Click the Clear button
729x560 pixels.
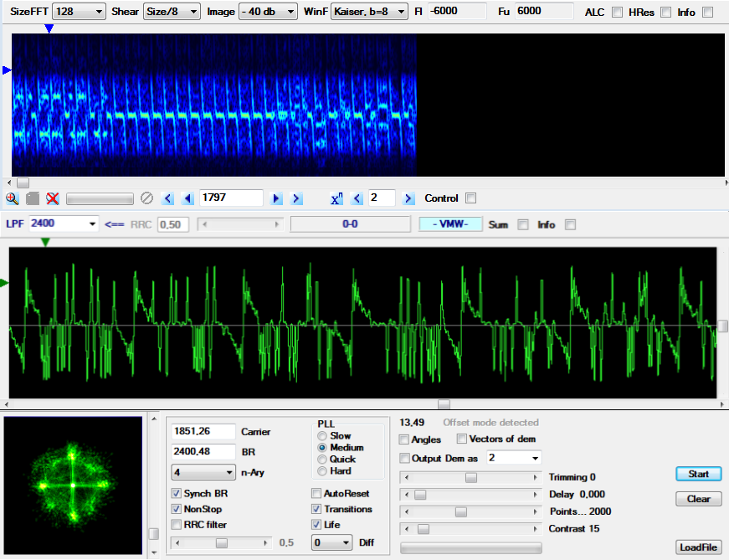pyautogui.click(x=698, y=499)
